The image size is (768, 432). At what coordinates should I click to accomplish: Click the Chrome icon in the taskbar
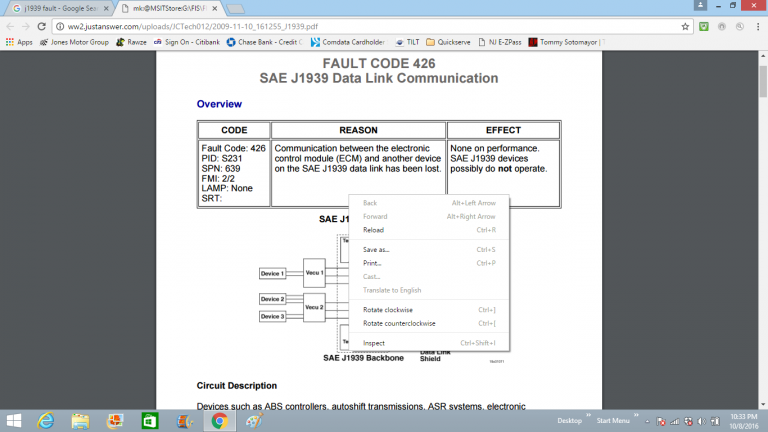(219, 420)
